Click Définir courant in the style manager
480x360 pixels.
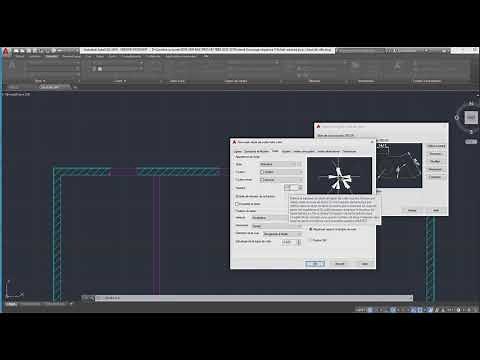(436, 146)
